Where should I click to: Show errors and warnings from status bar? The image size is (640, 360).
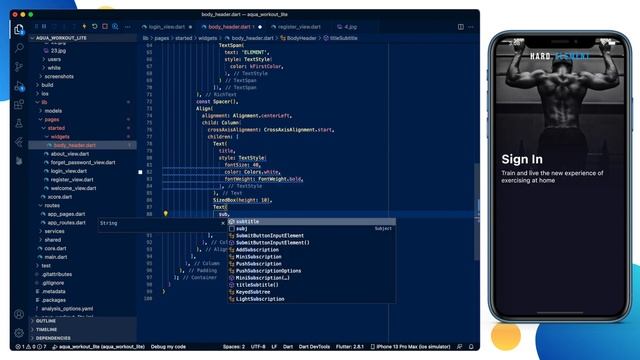click(31, 347)
